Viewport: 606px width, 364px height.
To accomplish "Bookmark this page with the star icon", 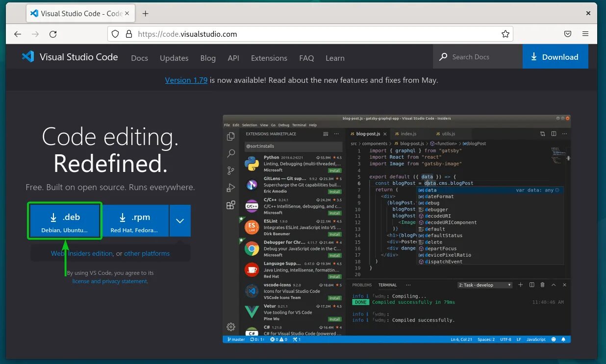I will 505,34.
